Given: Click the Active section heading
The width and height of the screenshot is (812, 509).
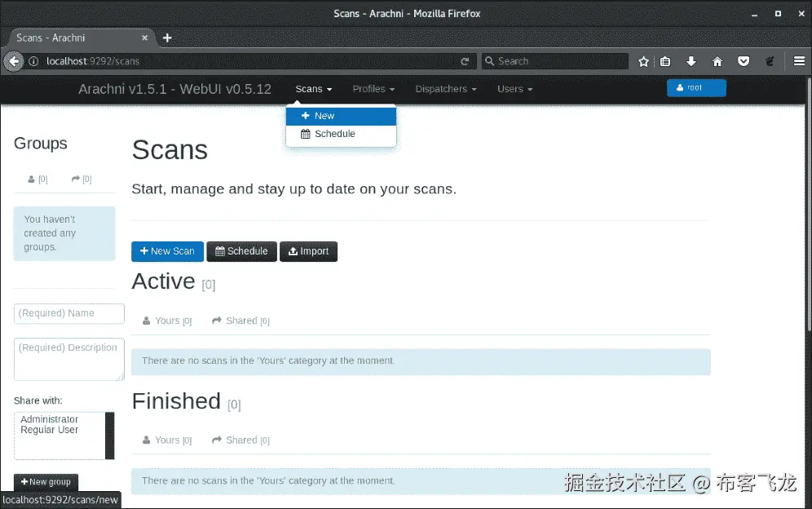Looking at the screenshot, I should tap(163, 281).
